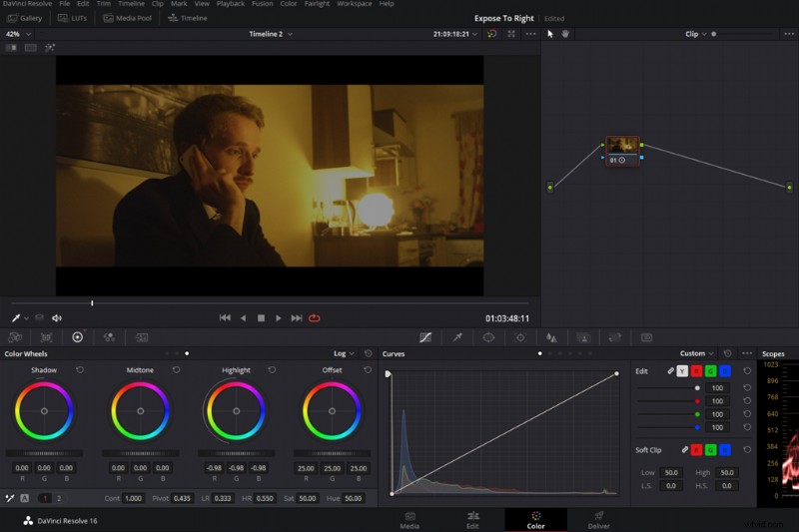Toggle the green curve edit channel
Viewport: 799px width, 532px height.
(x=711, y=371)
